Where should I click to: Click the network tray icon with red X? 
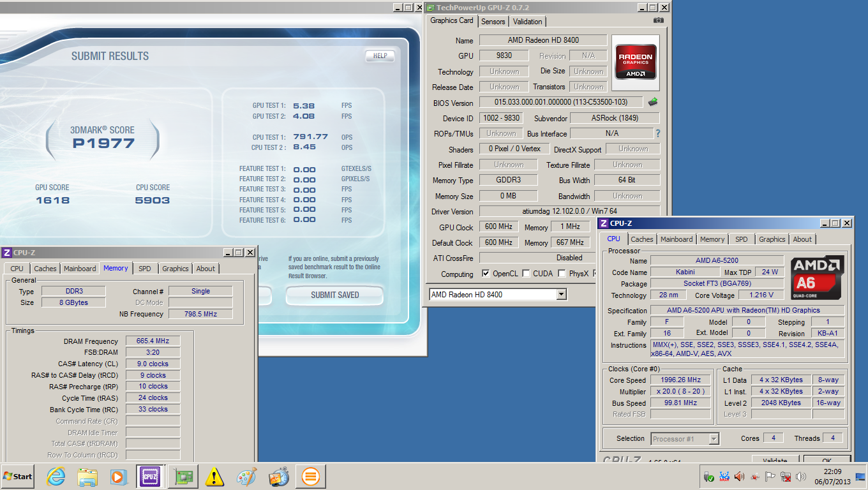(x=786, y=477)
